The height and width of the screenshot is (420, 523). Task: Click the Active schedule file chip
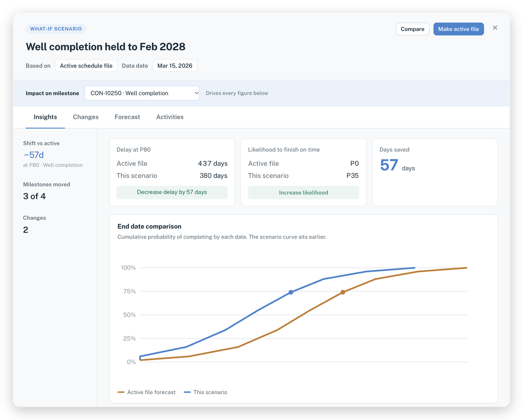coord(86,66)
